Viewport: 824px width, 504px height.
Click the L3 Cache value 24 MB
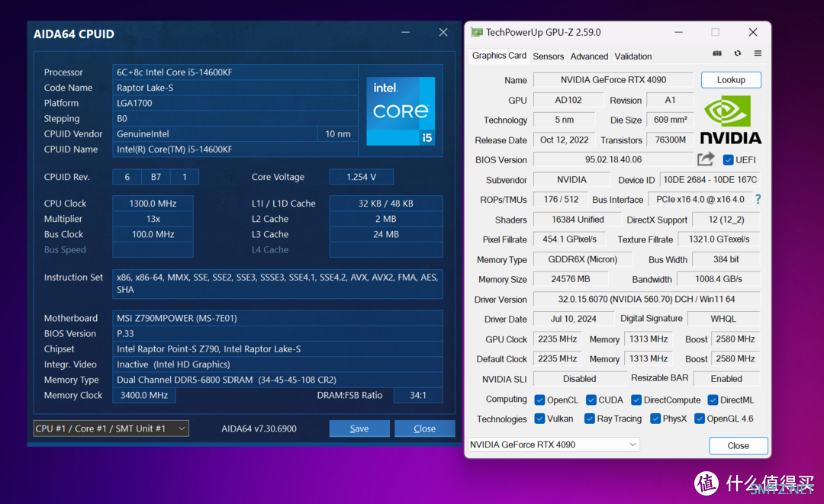(x=386, y=234)
